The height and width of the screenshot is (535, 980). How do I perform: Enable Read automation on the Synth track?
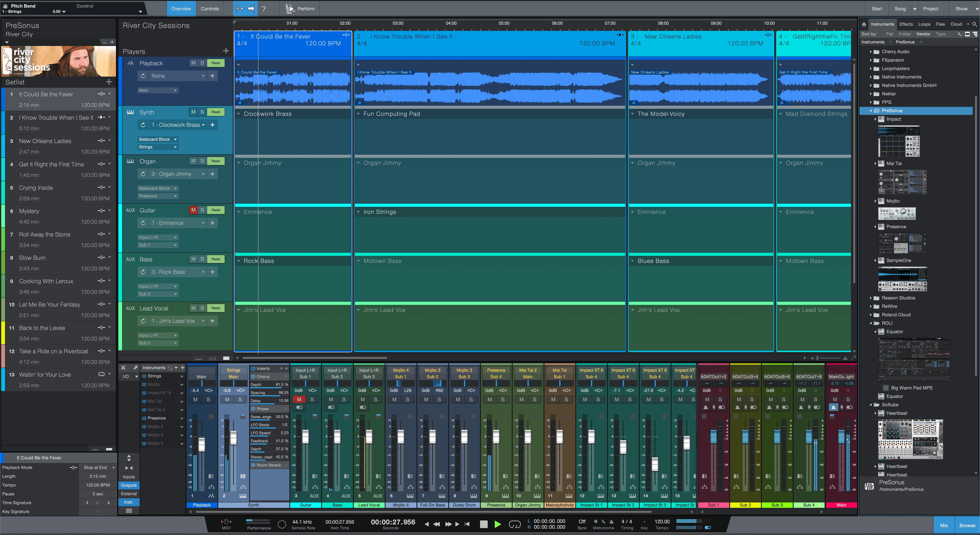(216, 112)
